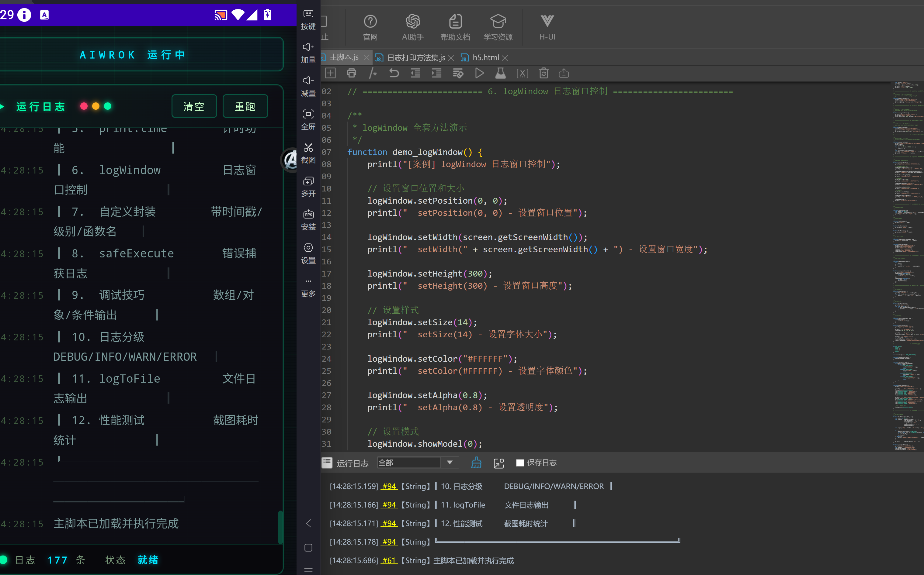
Task: Close the h5.html tab
Action: click(x=505, y=58)
